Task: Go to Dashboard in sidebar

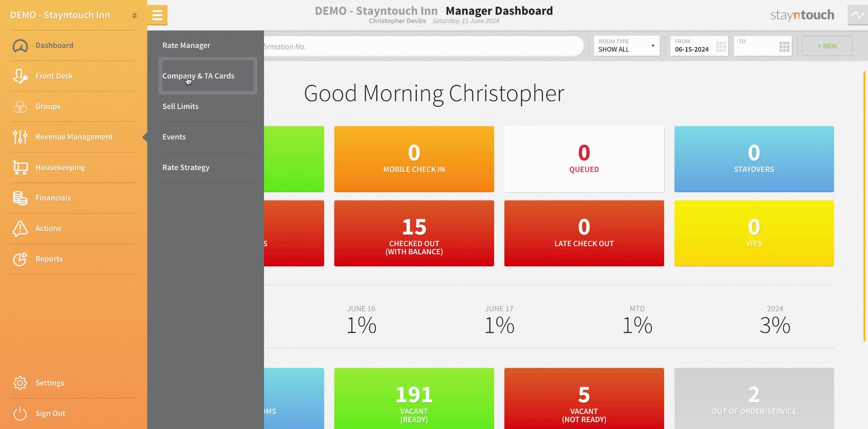Action: 54,45
